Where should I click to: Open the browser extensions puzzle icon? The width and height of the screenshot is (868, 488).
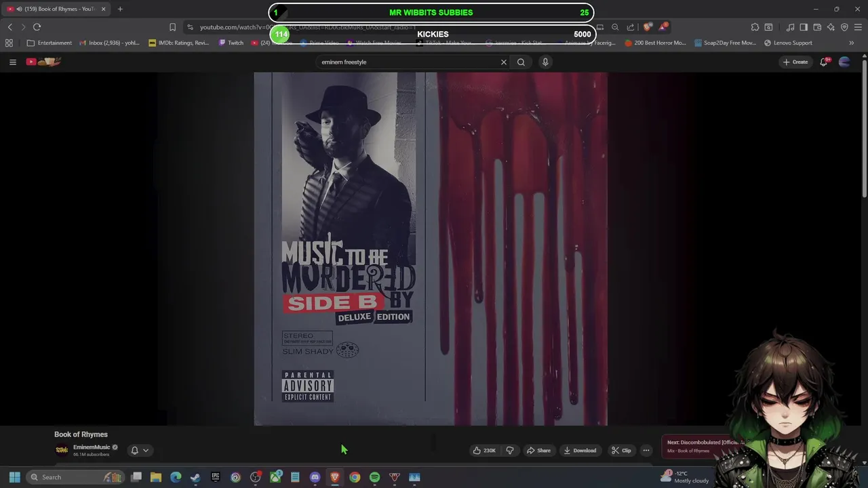755,27
